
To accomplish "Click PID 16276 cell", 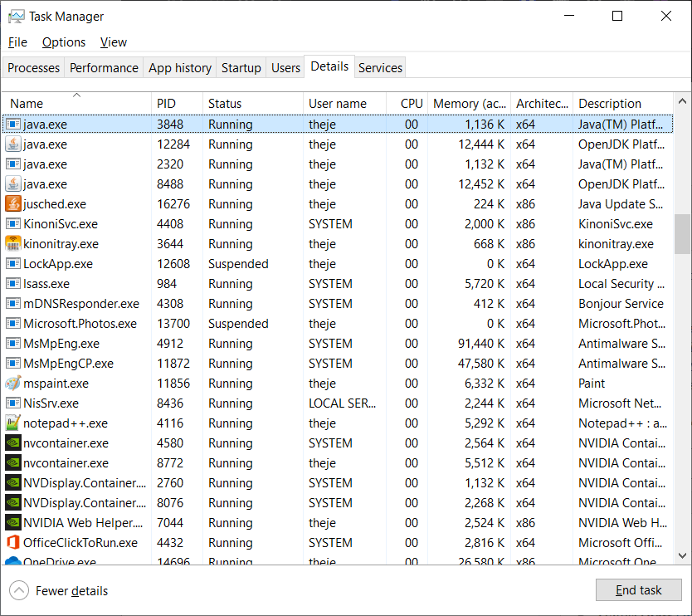I will pos(173,204).
